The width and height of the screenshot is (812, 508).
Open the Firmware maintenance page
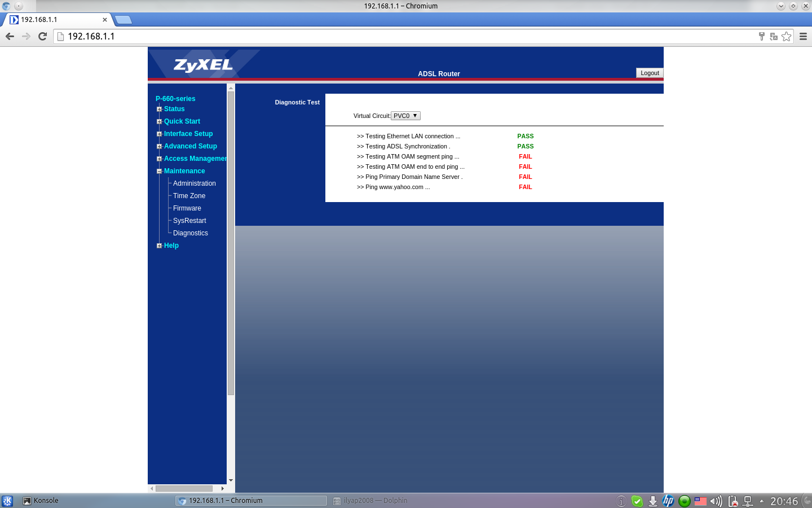coord(187,208)
